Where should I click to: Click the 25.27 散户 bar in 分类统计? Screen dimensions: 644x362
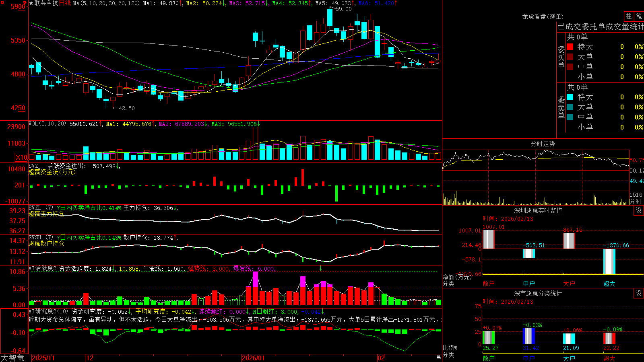click(x=489, y=337)
